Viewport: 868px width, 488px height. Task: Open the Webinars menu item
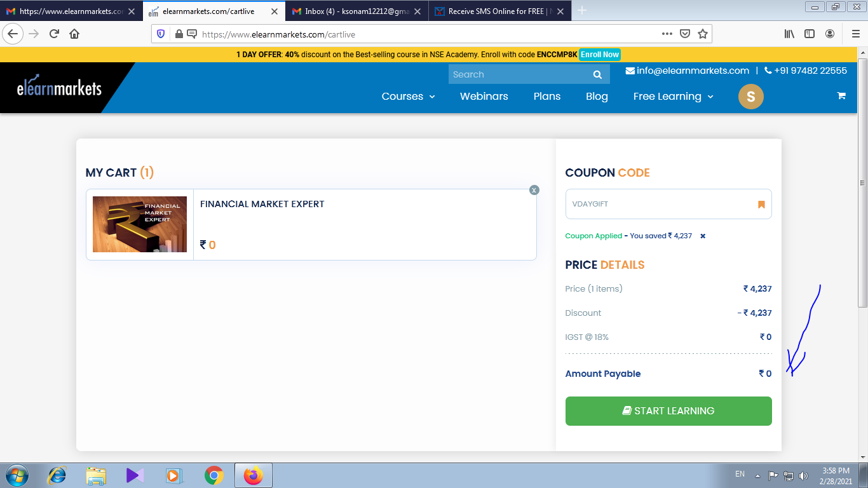484,97
